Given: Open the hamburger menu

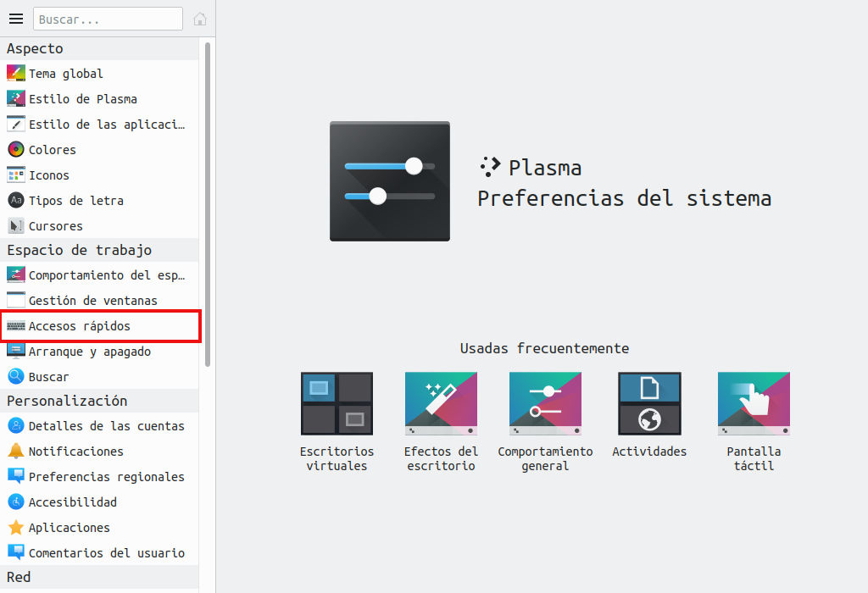Looking at the screenshot, I should [16, 19].
